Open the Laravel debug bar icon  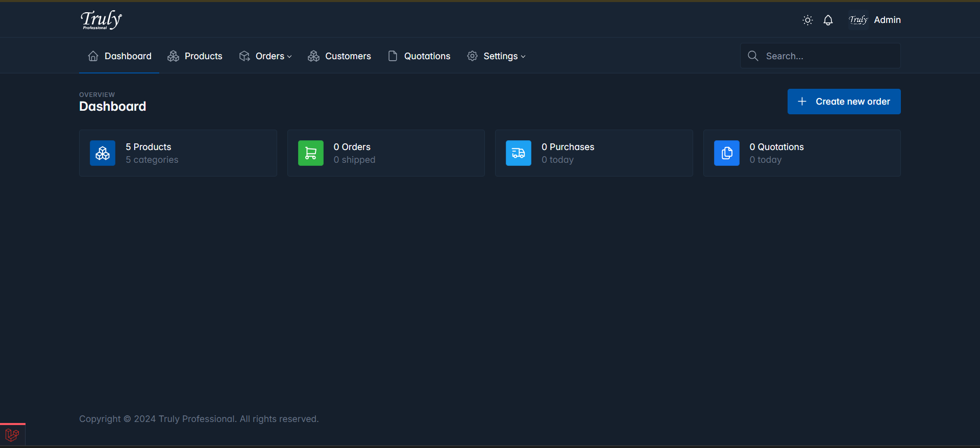[12, 435]
